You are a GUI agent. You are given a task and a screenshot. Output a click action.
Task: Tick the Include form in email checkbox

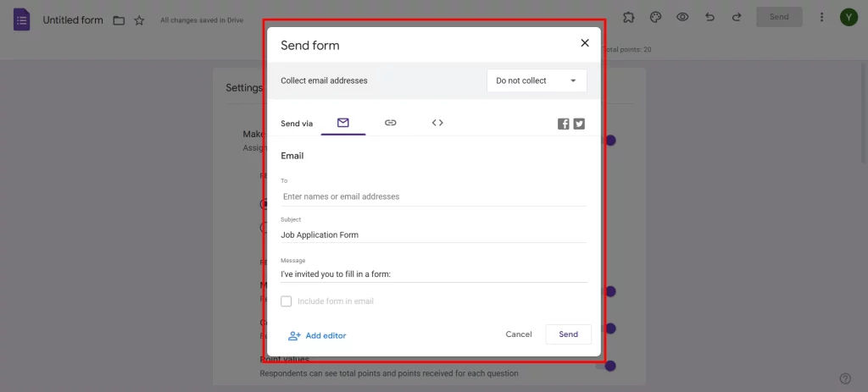287,301
